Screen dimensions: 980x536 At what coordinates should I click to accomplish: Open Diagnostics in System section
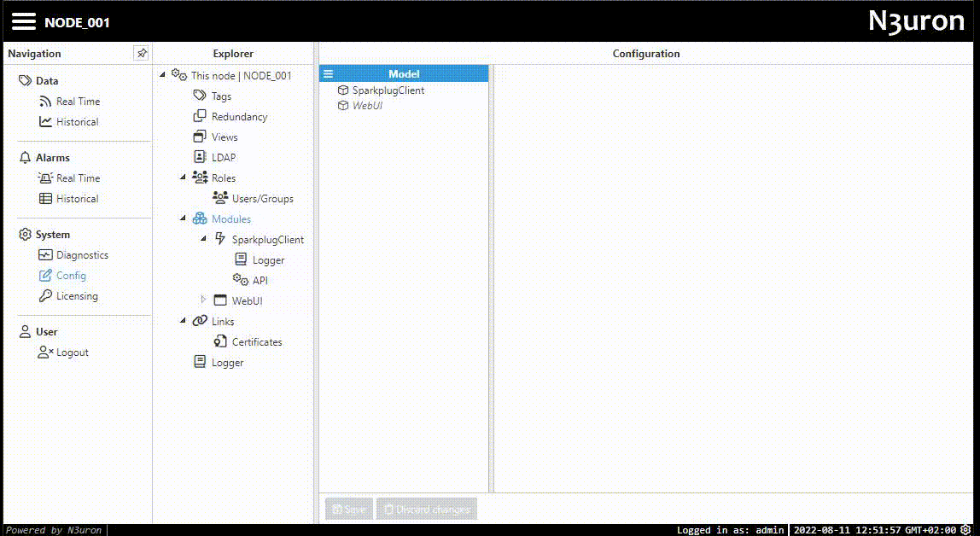(x=83, y=255)
